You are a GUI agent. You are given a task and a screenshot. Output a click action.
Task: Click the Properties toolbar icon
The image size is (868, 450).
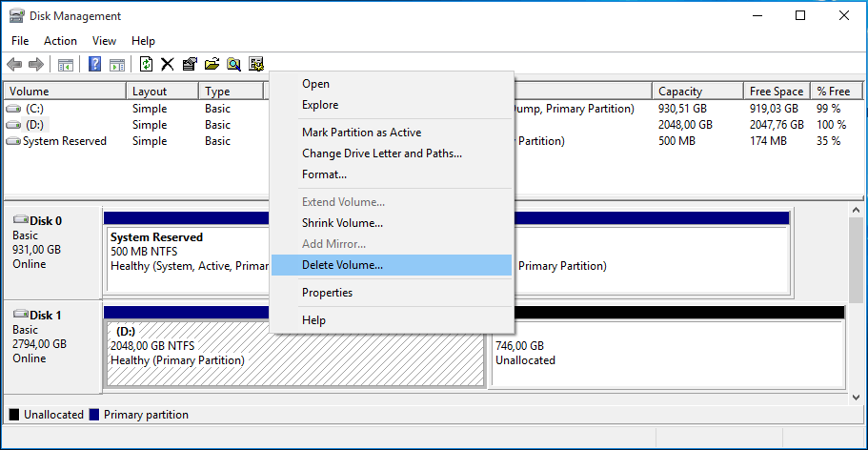coord(190,64)
